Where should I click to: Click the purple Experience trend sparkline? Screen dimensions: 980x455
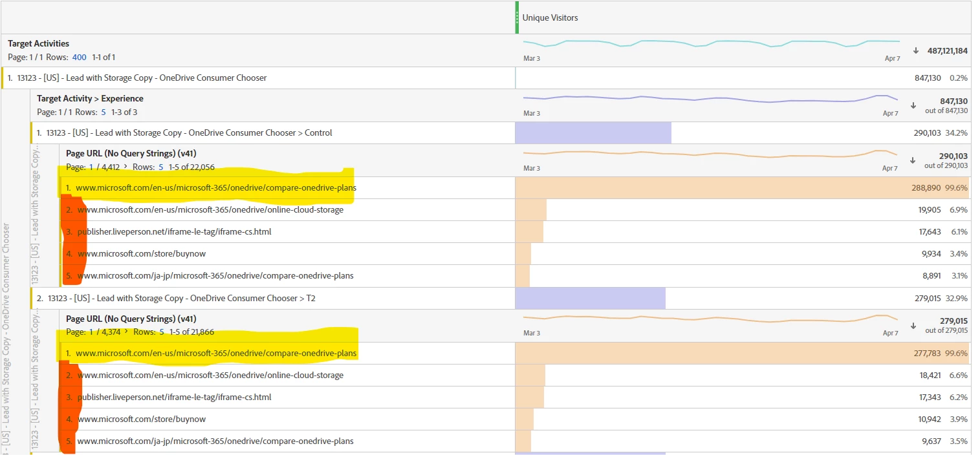tap(710, 100)
